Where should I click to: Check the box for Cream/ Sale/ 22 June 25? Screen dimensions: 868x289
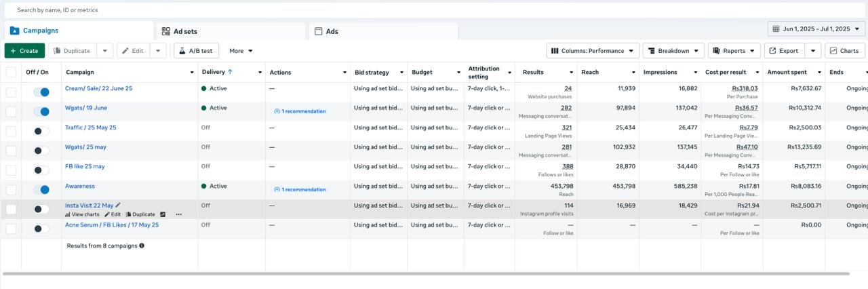click(x=11, y=92)
